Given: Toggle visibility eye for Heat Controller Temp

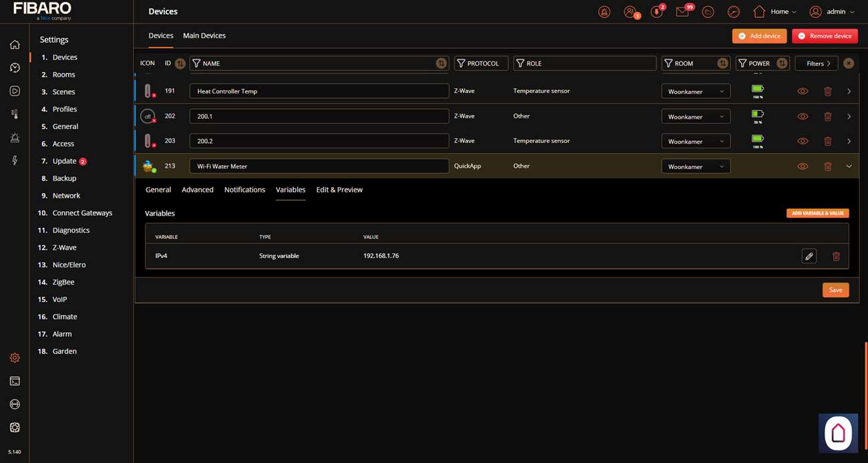Looking at the screenshot, I should tap(803, 92).
